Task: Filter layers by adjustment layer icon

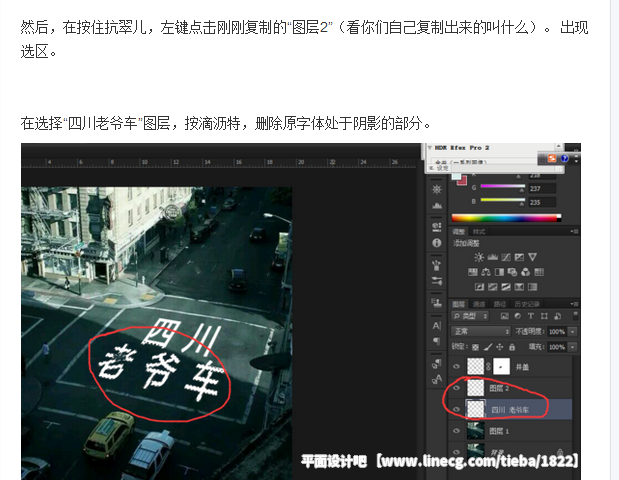Action: click(518, 316)
